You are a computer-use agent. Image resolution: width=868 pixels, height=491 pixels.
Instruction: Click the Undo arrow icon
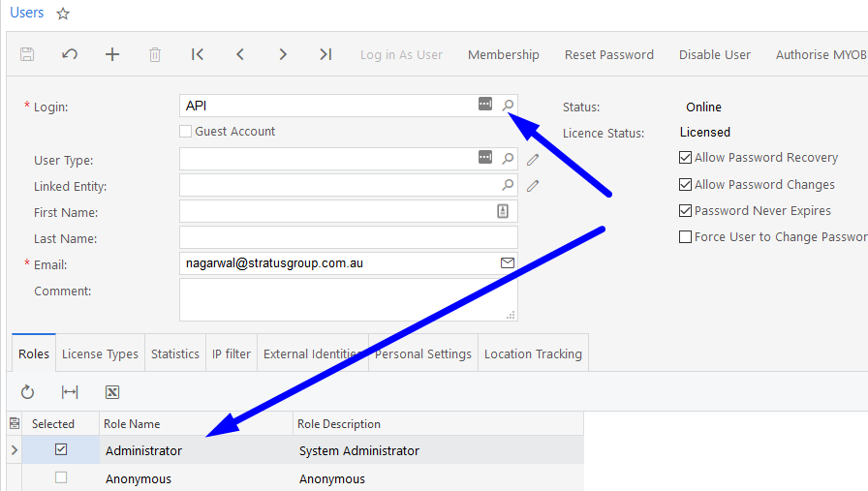70,54
